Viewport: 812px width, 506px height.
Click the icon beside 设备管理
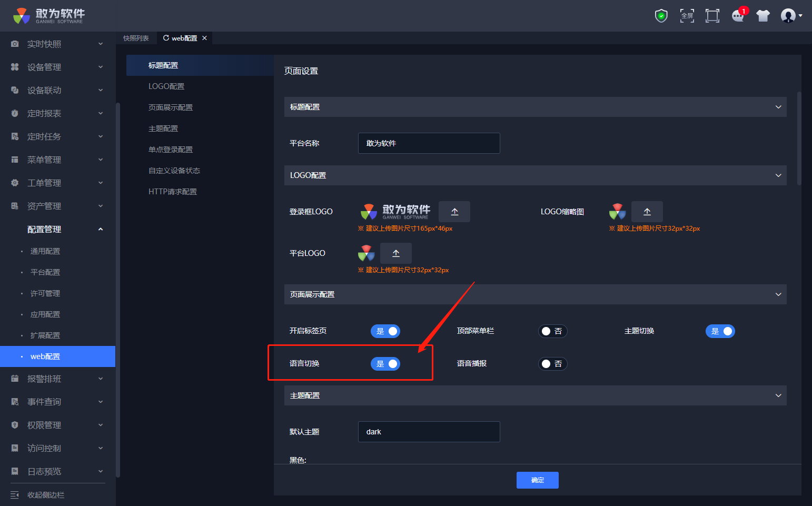pyautogui.click(x=15, y=67)
